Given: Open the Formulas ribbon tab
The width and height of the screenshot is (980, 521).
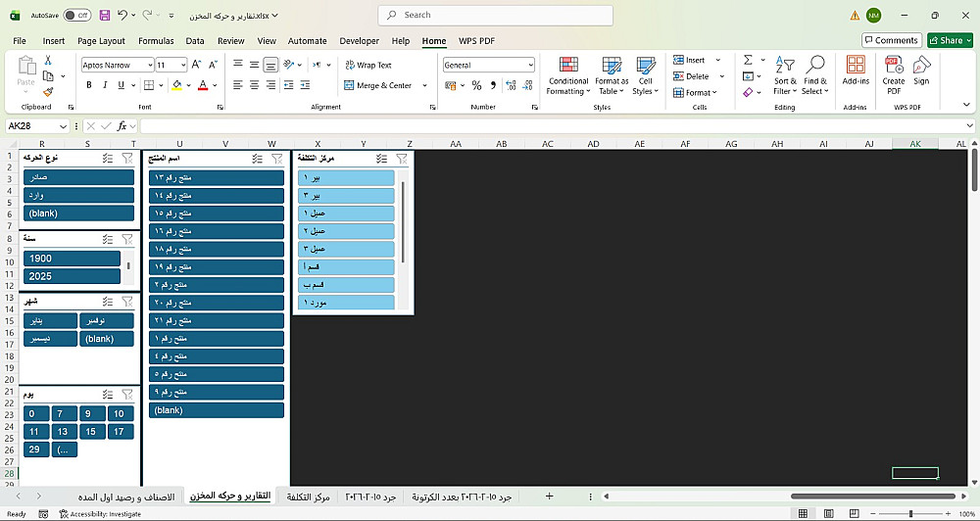Looking at the screenshot, I should pyautogui.click(x=156, y=41).
